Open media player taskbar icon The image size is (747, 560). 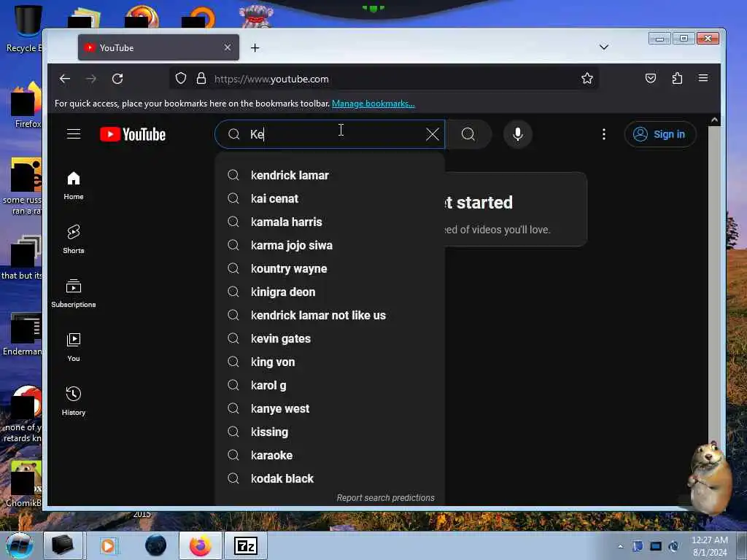(x=108, y=545)
